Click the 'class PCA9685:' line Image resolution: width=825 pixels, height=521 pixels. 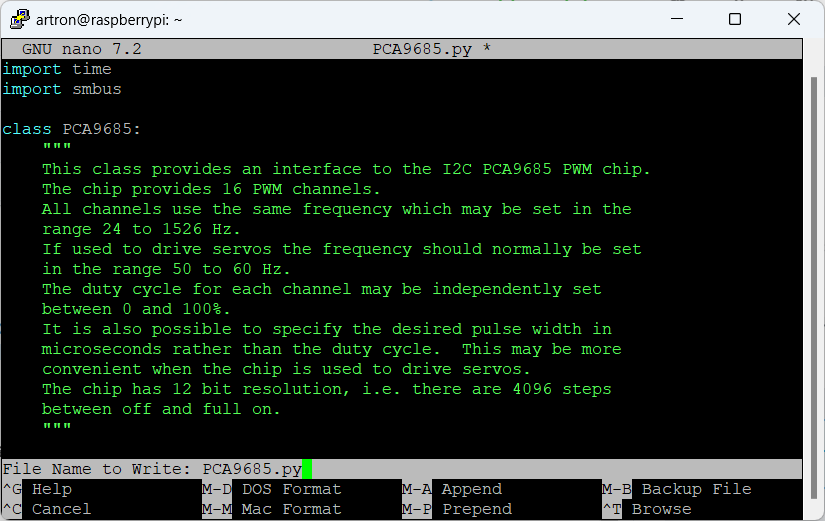[72, 129]
